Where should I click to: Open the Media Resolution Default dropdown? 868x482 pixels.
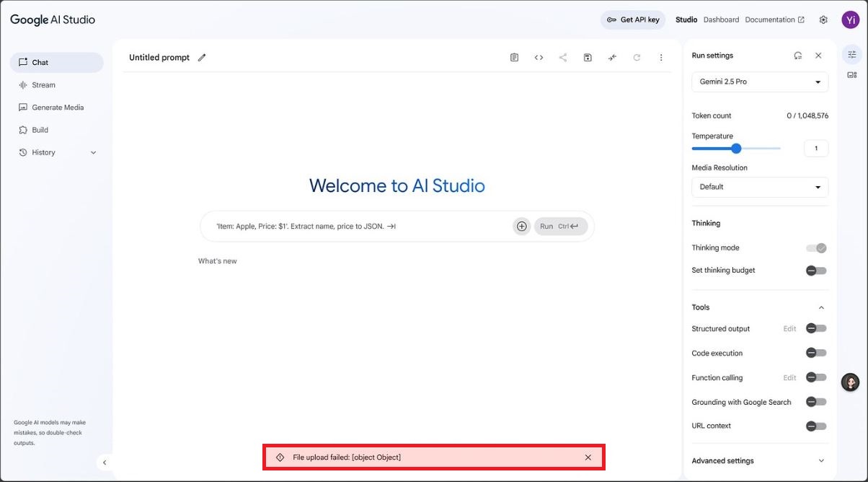pyautogui.click(x=760, y=187)
